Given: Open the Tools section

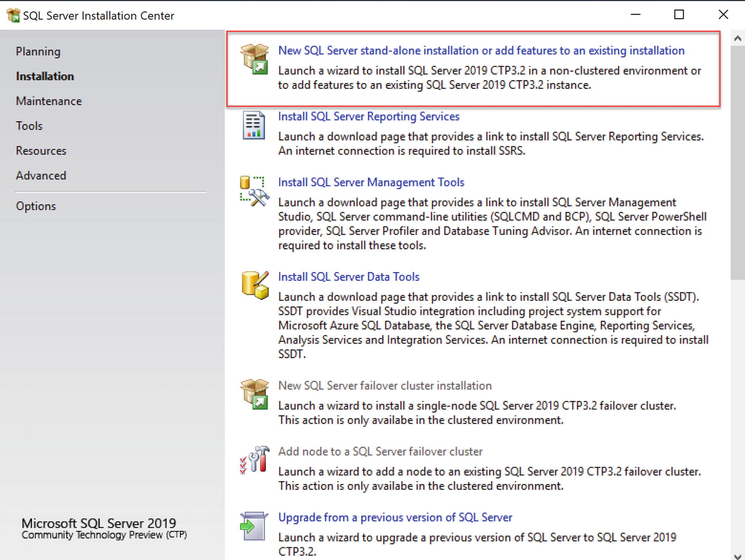Looking at the screenshot, I should pyautogui.click(x=29, y=126).
